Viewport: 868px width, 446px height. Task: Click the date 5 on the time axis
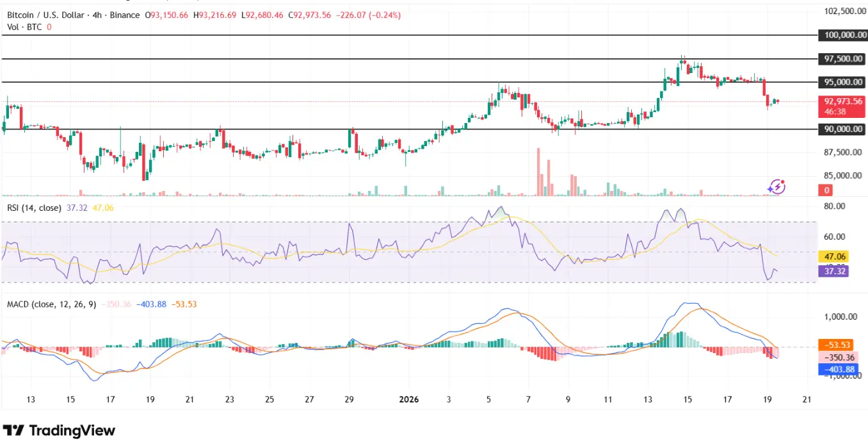coord(489,400)
